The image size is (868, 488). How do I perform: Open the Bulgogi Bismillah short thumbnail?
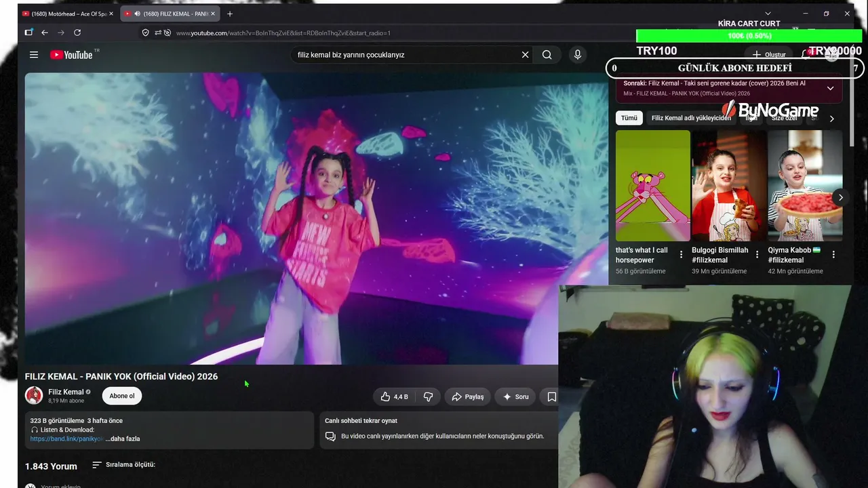tap(729, 186)
